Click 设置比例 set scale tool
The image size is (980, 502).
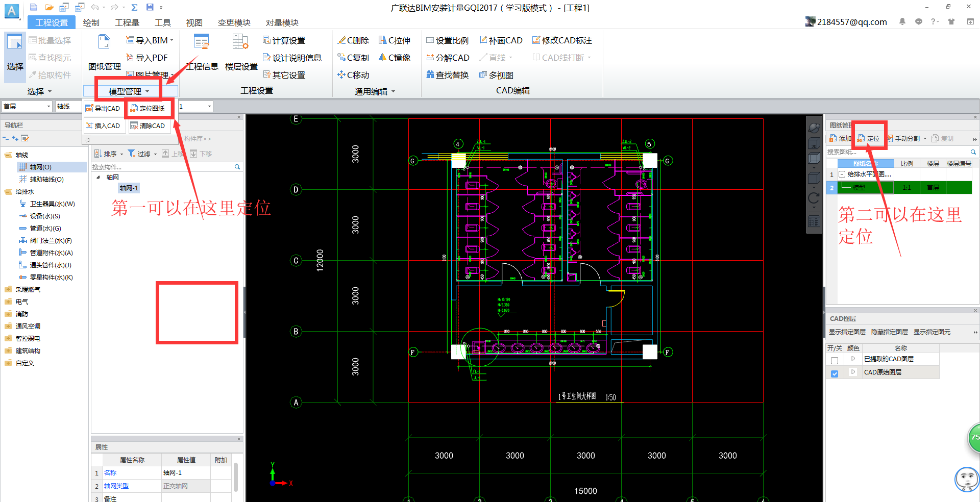447,40
